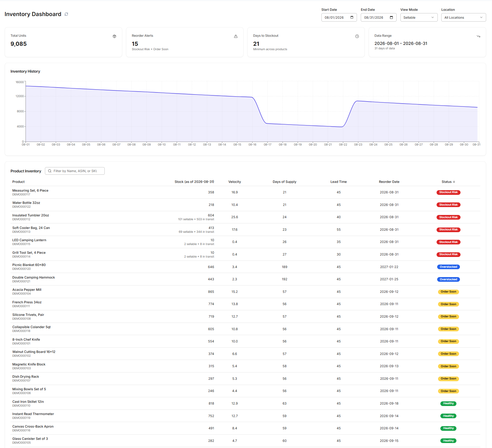Click the 08-01 date label on chart axis

26,145
